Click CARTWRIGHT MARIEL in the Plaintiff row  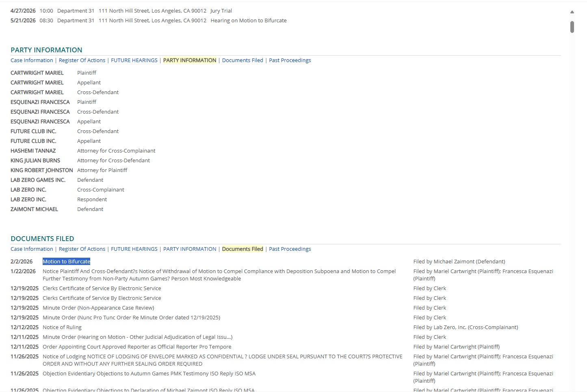[x=37, y=73]
